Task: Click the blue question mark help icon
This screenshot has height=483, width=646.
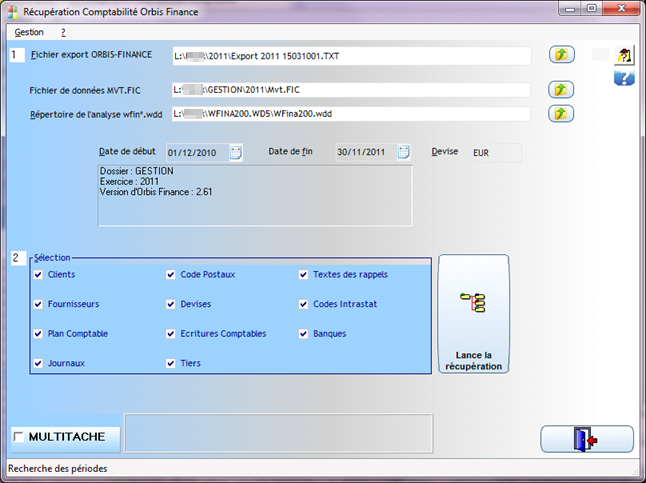Action: click(x=624, y=77)
